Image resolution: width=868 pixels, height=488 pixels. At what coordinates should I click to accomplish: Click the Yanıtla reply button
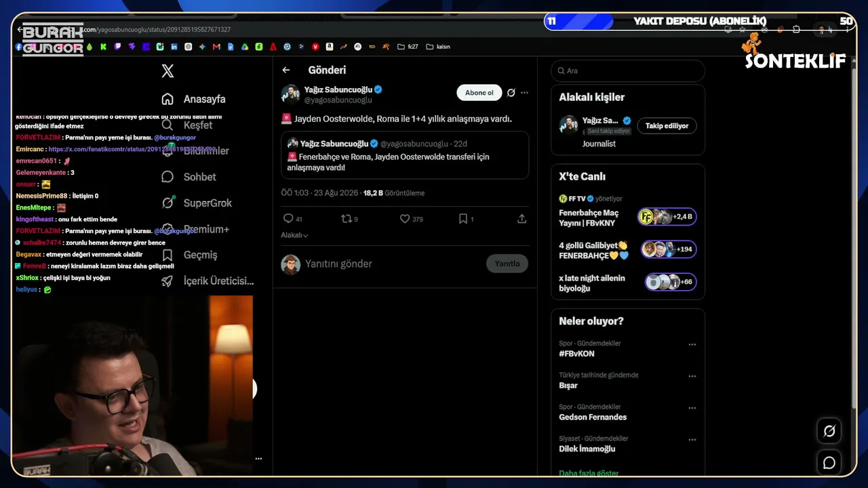pos(507,264)
